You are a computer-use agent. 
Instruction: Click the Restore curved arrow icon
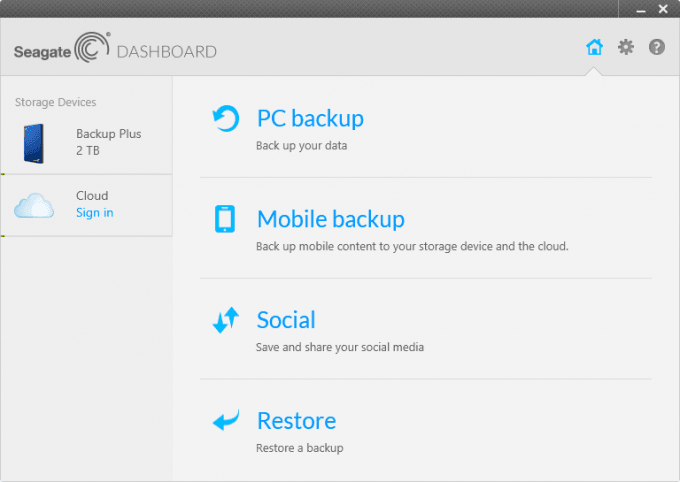226,421
